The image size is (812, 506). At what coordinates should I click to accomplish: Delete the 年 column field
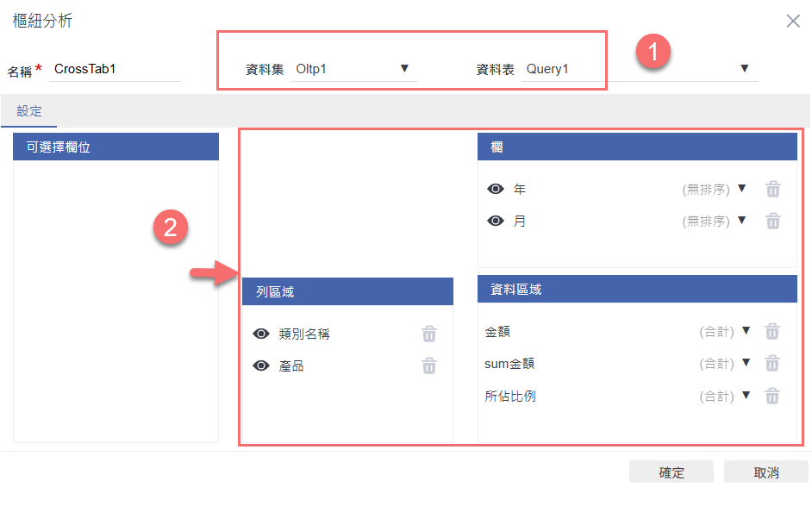(773, 190)
